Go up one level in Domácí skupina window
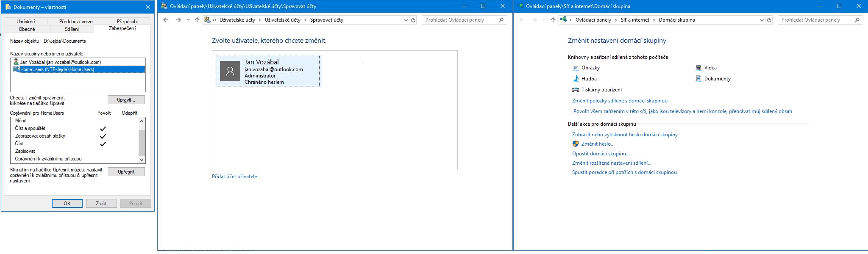The image size is (868, 254). pyautogui.click(x=553, y=20)
